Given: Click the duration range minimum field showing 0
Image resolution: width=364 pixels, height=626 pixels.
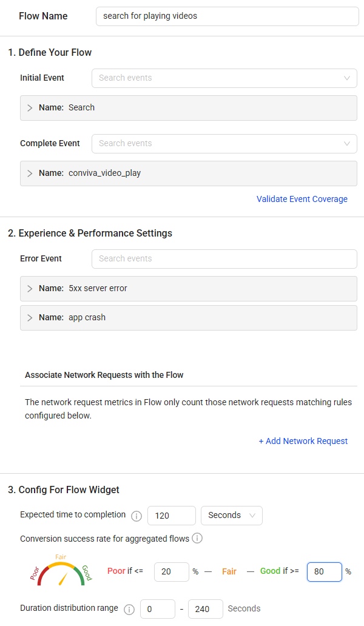Looking at the screenshot, I should pyautogui.click(x=158, y=609).
